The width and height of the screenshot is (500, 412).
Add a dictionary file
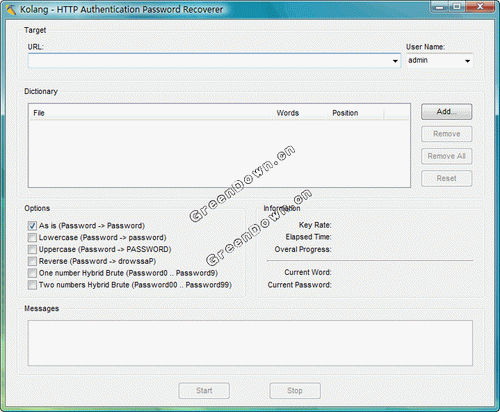(x=447, y=112)
